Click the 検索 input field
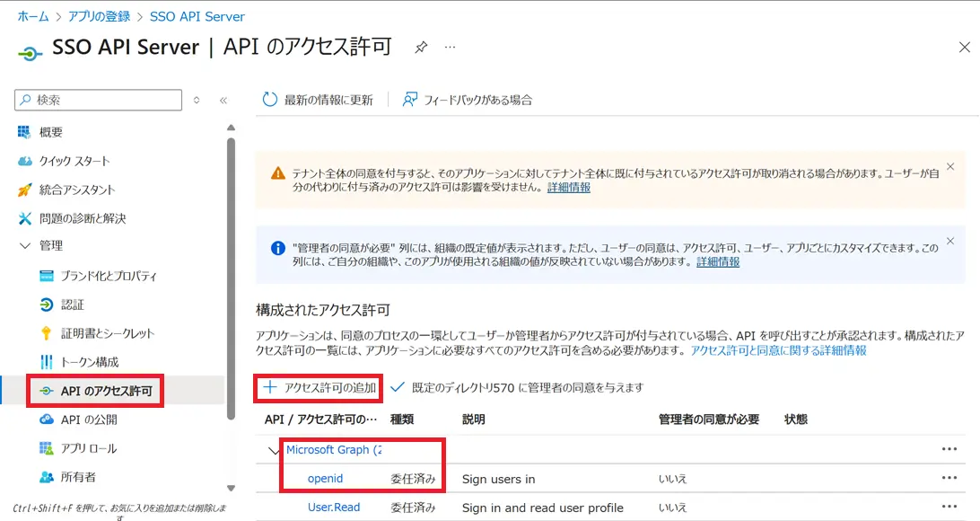The height and width of the screenshot is (521, 980). tap(98, 100)
